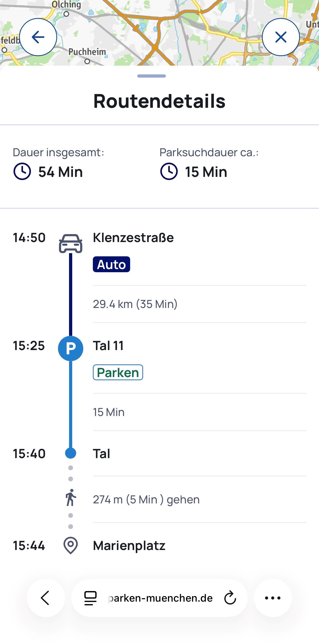The image size is (319, 644).
Task: Select the green Parken badge
Action: [118, 372]
